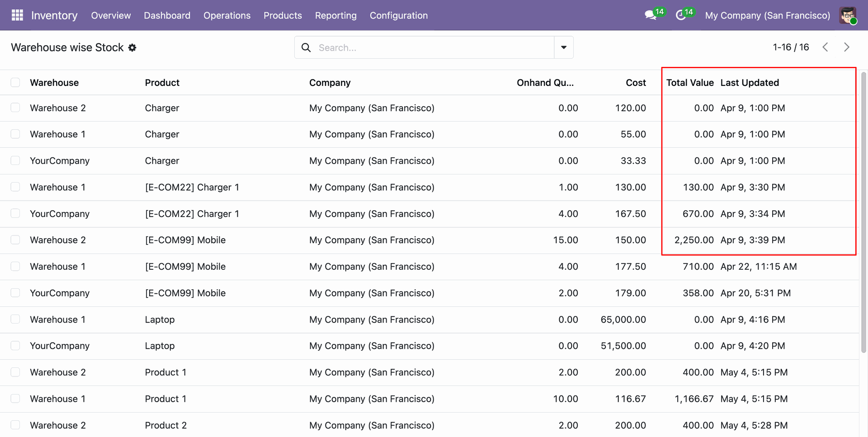This screenshot has width=868, height=437.
Task: Open the Overview menu
Action: pyautogui.click(x=111, y=15)
